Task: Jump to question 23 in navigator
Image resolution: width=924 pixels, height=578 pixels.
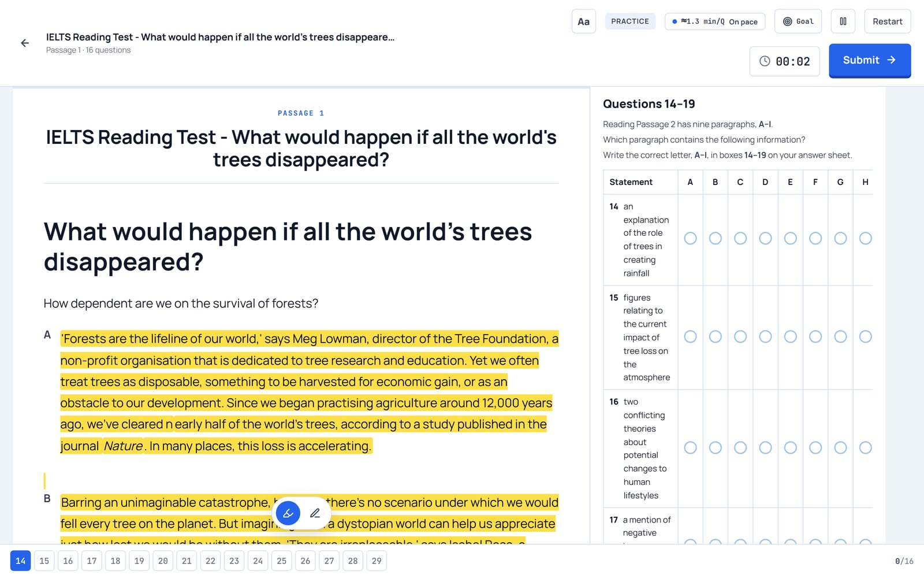Action: (234, 561)
